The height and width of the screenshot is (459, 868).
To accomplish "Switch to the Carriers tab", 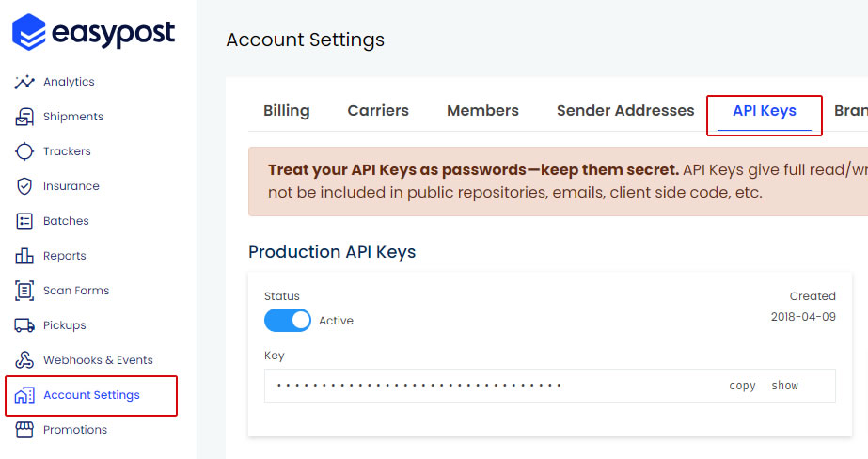I will (378, 111).
